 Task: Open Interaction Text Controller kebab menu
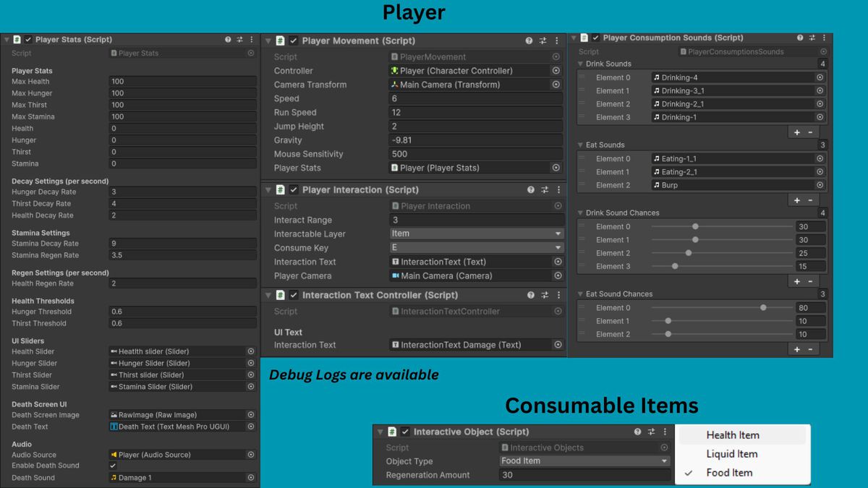tap(558, 296)
